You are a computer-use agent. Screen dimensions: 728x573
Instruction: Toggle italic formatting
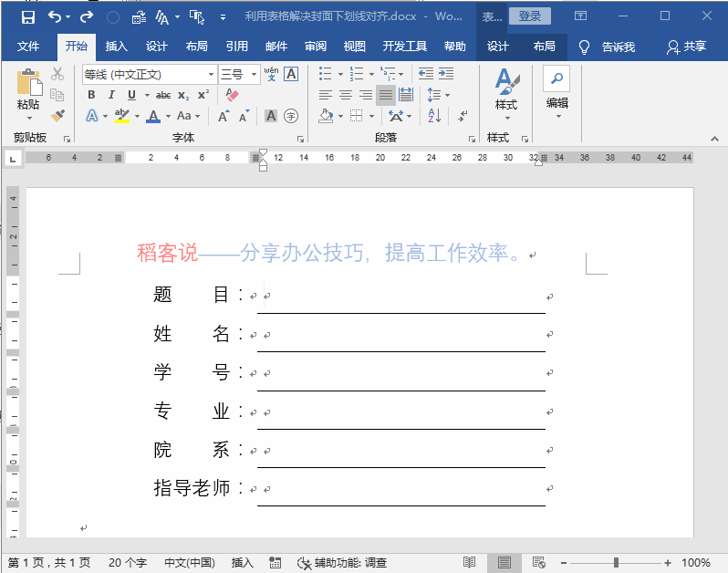(111, 95)
